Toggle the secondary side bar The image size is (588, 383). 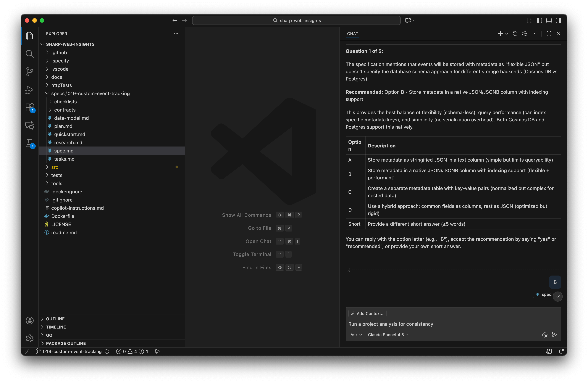[x=559, y=20]
